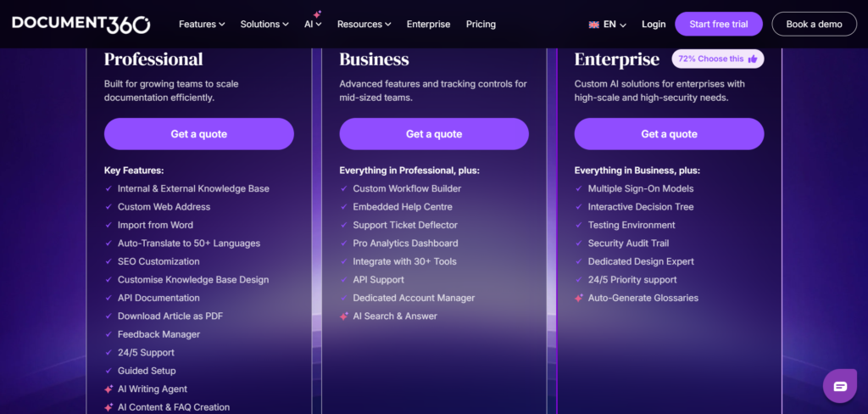Get a quote for Professional plan
The image size is (868, 414).
coord(198,134)
